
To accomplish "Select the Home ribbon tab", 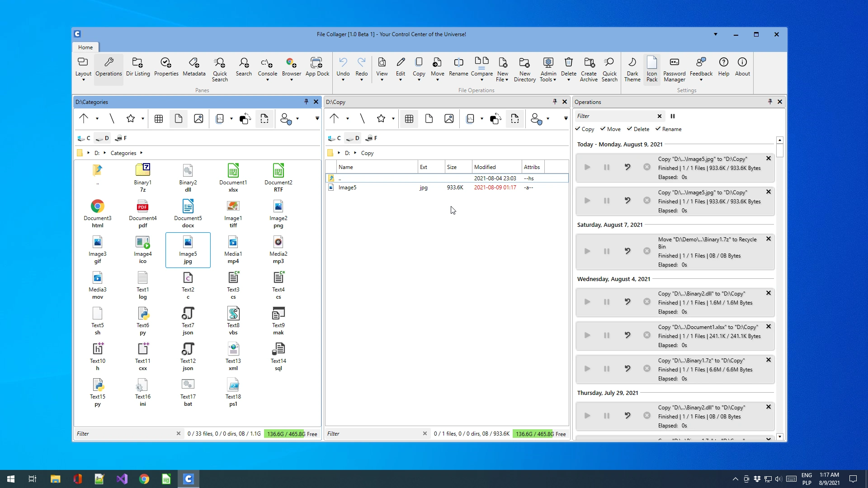I will coord(85,47).
